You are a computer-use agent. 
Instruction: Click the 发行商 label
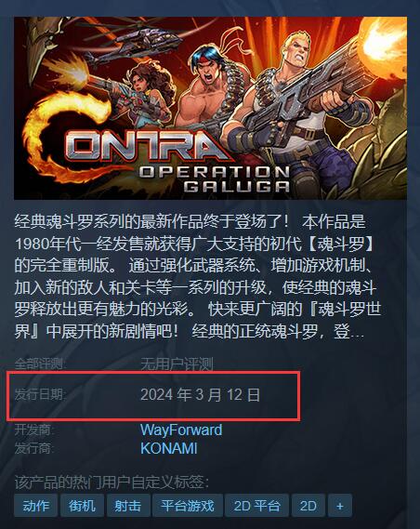(x=34, y=449)
